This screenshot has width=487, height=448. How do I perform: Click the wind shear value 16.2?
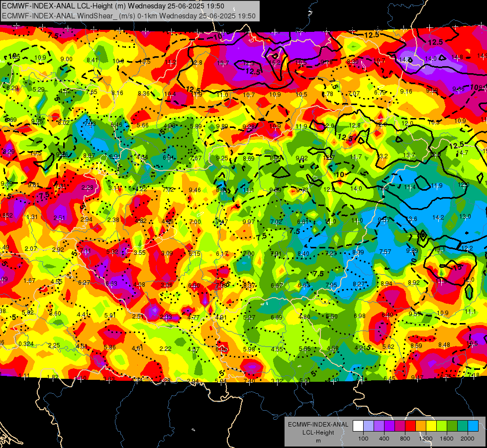pos(275,63)
